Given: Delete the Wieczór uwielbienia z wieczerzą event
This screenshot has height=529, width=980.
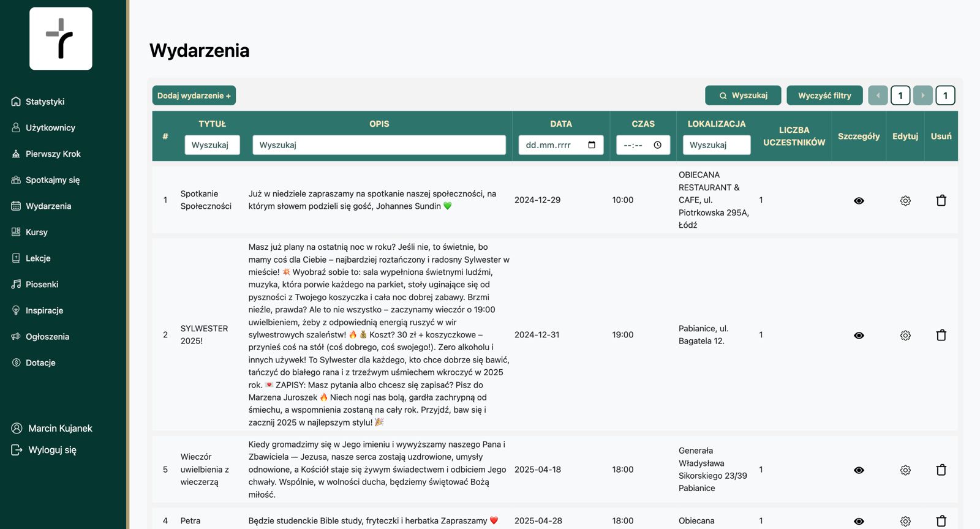Looking at the screenshot, I should (941, 470).
